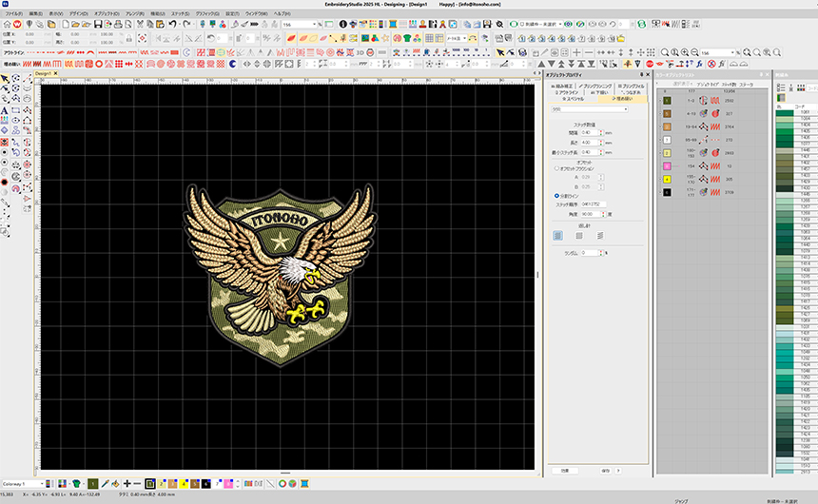This screenshot has height=504, width=818.
Task: Select the 分割ライン radio button
Action: [556, 195]
